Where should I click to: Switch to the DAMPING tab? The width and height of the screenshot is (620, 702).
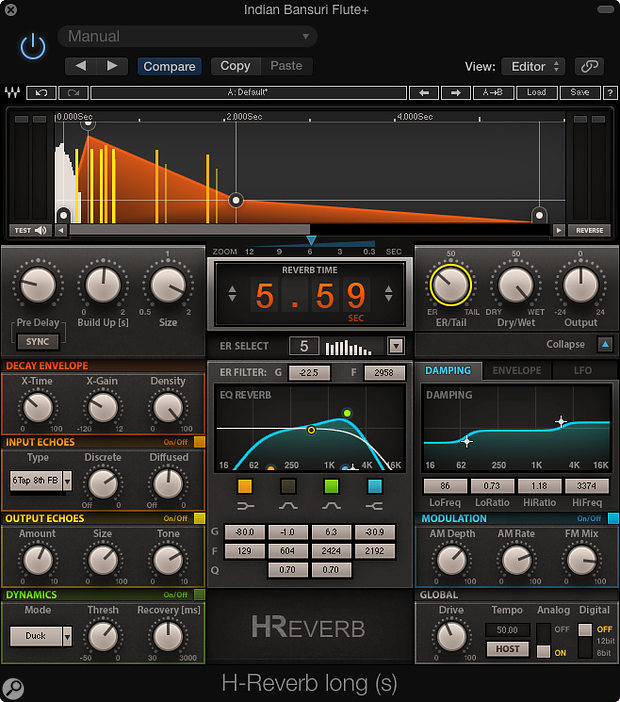pyautogui.click(x=448, y=371)
